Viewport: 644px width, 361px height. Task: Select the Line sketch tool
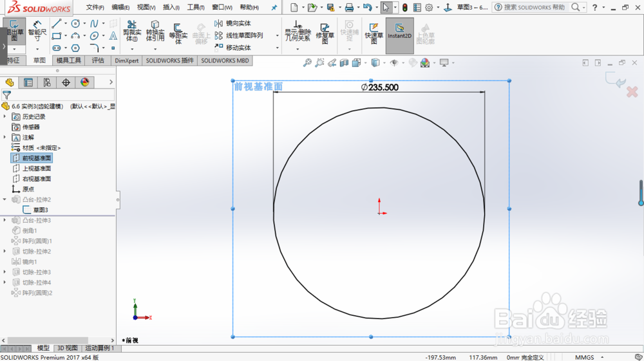click(x=57, y=24)
